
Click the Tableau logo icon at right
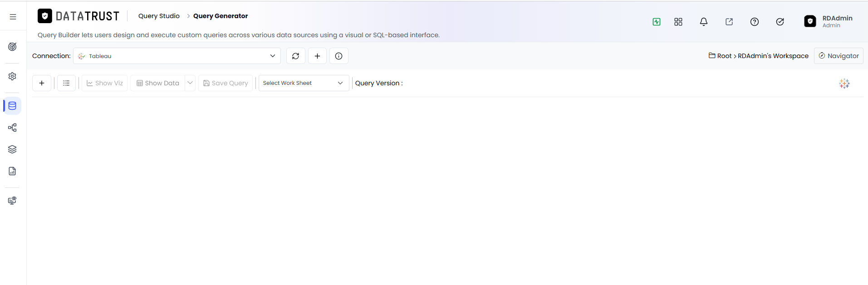click(x=844, y=84)
